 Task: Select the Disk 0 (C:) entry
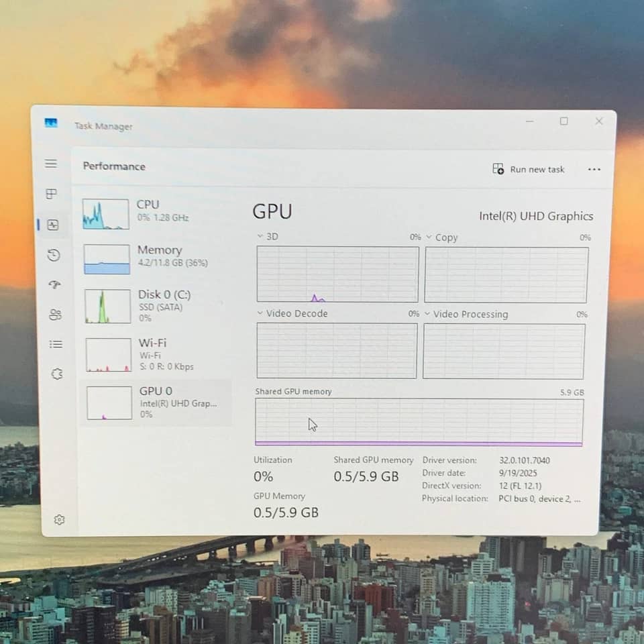(x=156, y=307)
